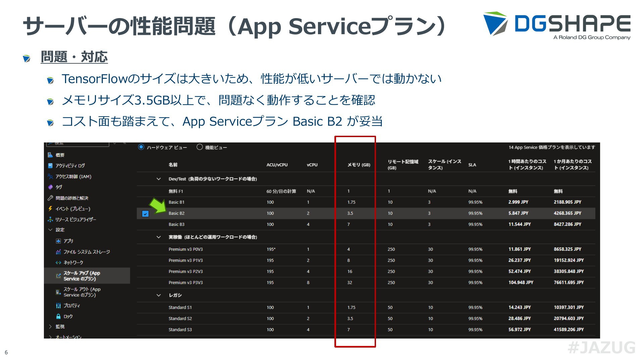Select Premium v3 P2V3 plan row
The height and width of the screenshot is (362, 644).
pos(366,271)
